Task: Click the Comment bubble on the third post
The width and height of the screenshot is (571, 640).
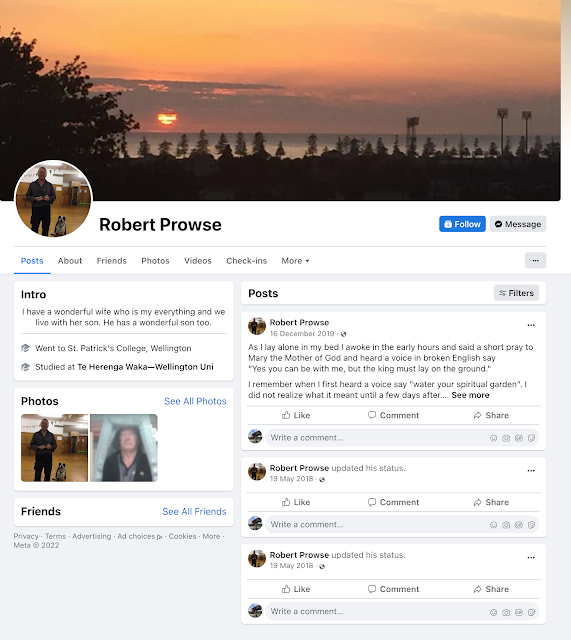Action: [x=372, y=589]
